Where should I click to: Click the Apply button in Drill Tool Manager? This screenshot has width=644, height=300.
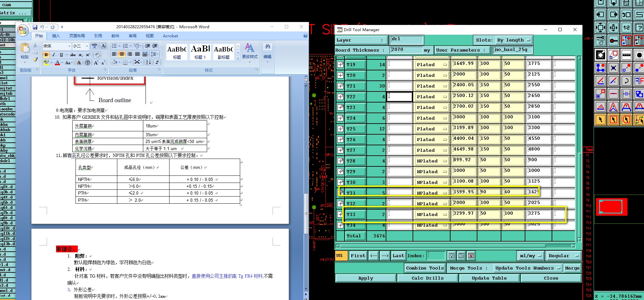[366, 278]
